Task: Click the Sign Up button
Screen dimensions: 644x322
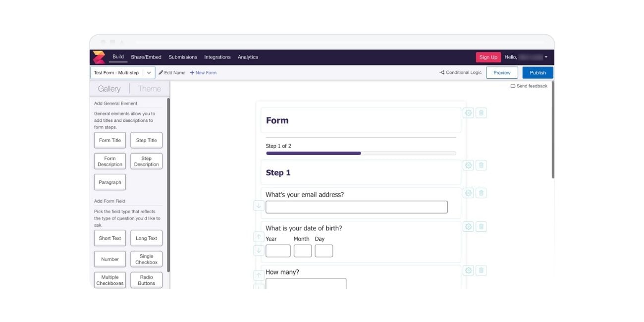Action: tap(488, 57)
